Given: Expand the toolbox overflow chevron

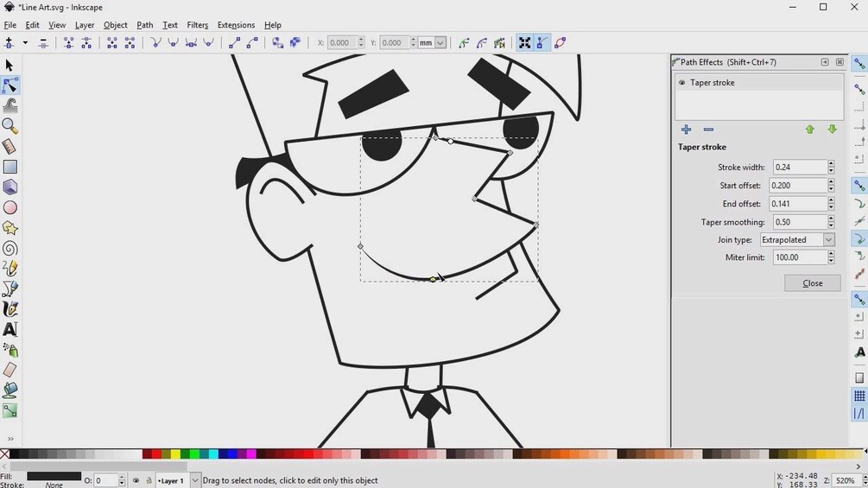Looking at the screenshot, I should click(10, 439).
